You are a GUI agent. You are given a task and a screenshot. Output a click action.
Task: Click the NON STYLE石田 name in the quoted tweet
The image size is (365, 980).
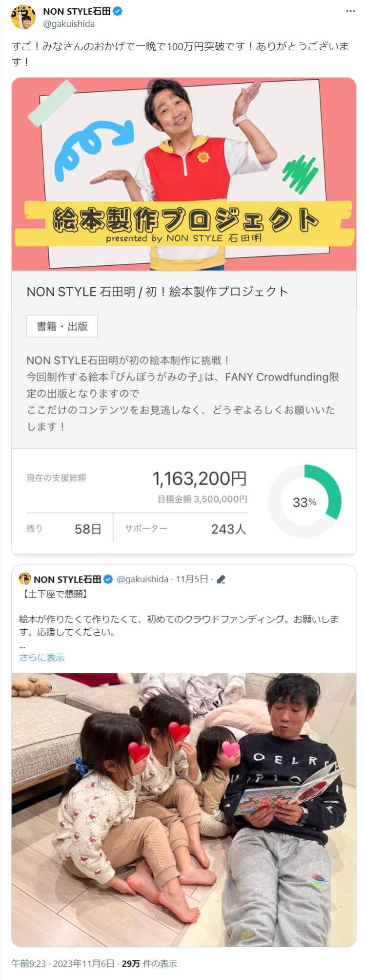[67, 579]
